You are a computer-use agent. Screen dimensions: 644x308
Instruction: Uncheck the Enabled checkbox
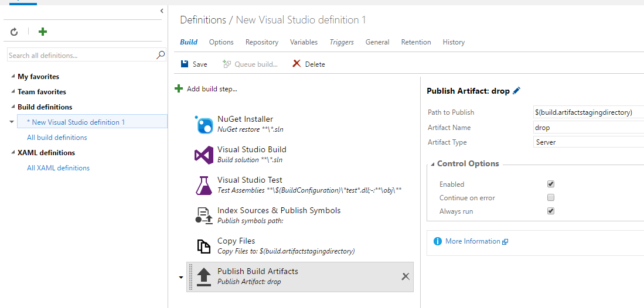[x=551, y=184]
